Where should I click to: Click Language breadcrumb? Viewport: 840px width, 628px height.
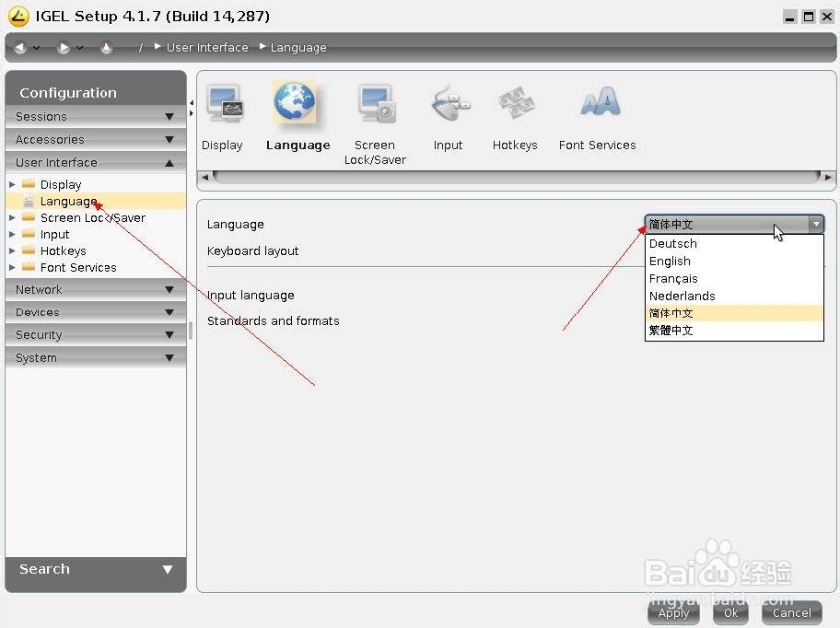(298, 48)
